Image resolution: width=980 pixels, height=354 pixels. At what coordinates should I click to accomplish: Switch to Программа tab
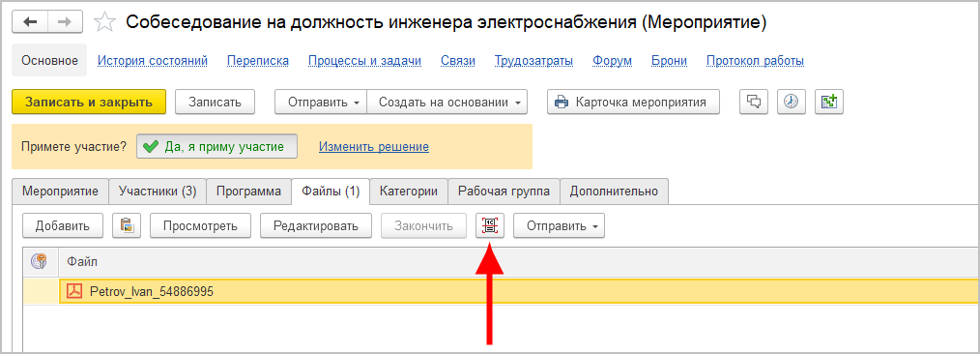[248, 192]
